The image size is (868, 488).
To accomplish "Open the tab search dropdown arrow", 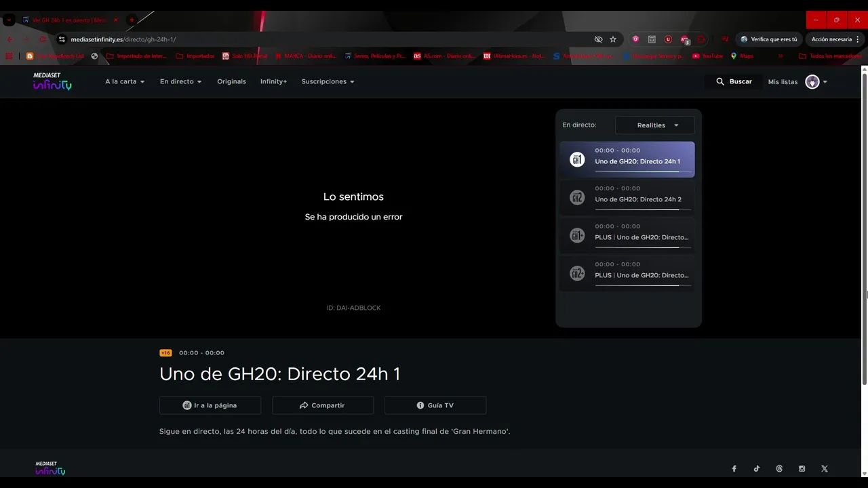I will click(x=9, y=20).
